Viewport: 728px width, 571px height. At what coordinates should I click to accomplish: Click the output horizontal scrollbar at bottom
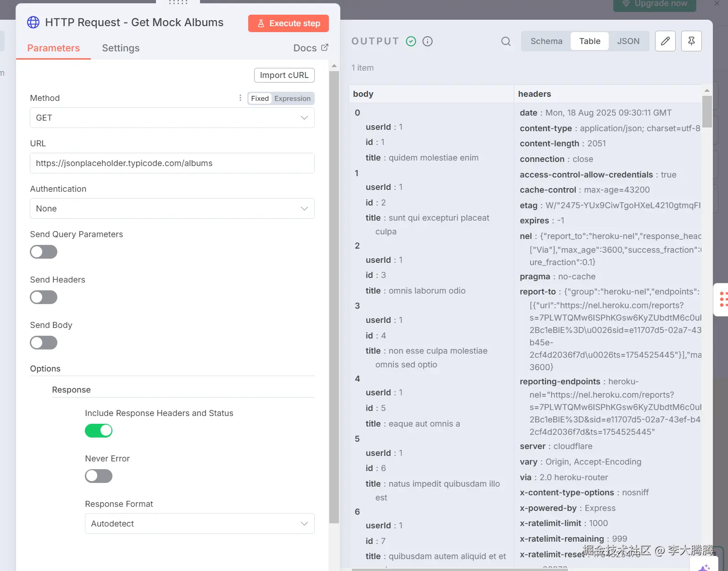coord(460,569)
